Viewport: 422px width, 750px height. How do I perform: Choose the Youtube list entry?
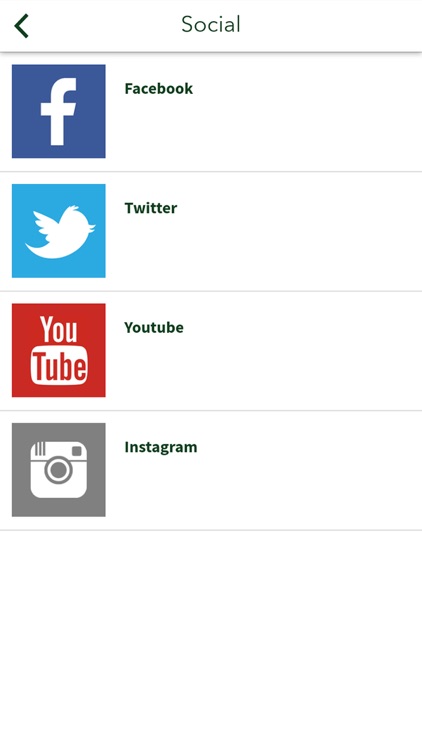[x=211, y=351]
